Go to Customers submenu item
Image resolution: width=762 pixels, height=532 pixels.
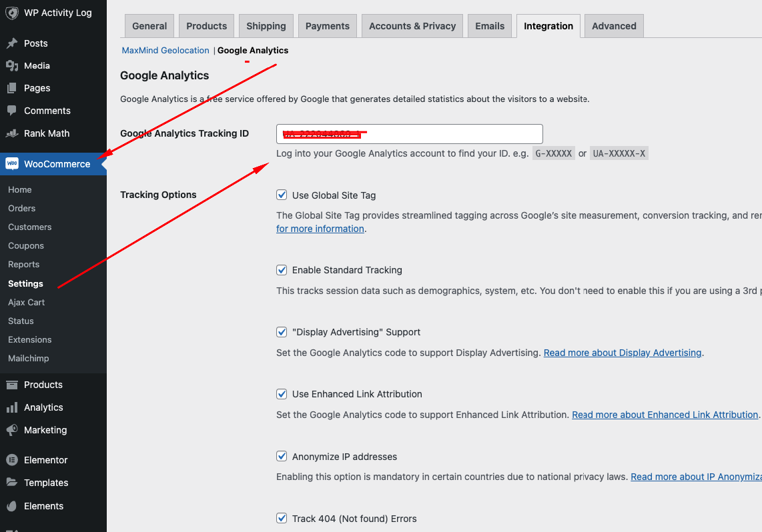coord(29,227)
